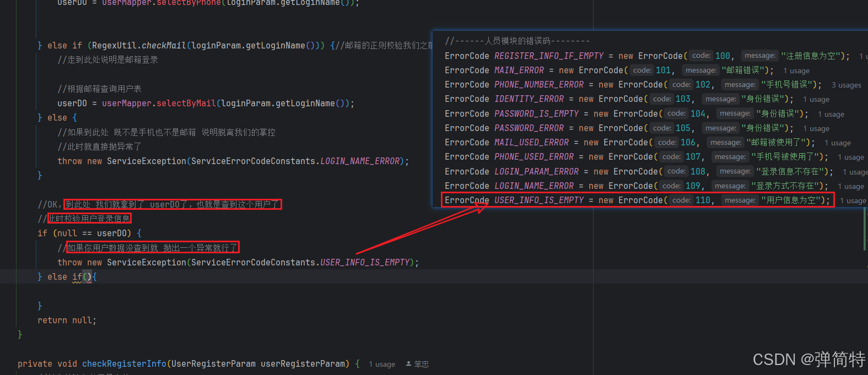Click the comment 走到此处说明是邮箱登录

coord(107,59)
